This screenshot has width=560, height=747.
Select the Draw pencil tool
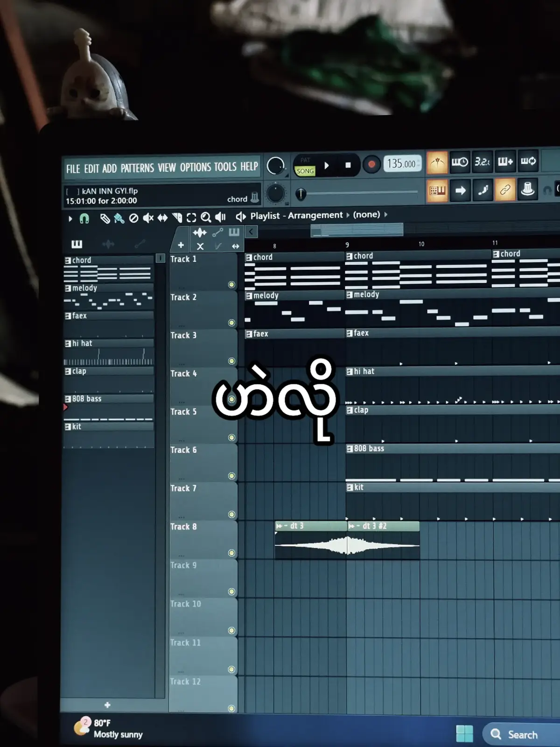tap(105, 218)
